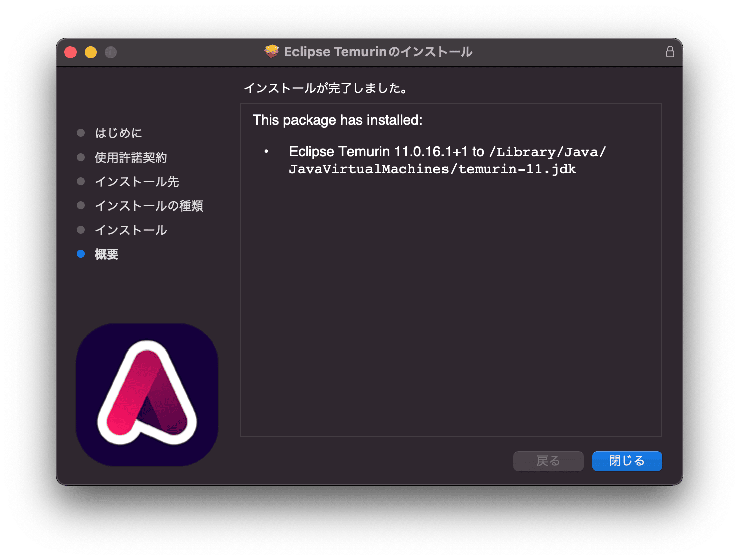Click the gray dot beside インストール
This screenshot has height=560, width=739.
[x=81, y=230]
